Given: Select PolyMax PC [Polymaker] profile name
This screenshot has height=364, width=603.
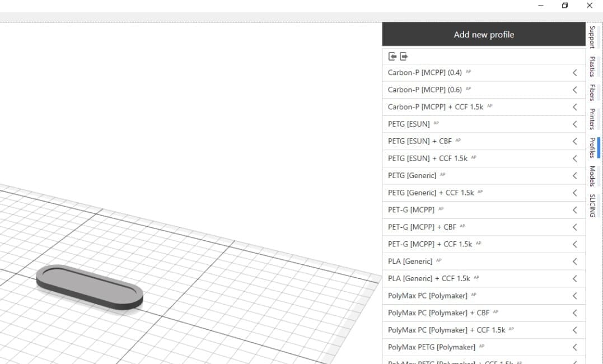Looking at the screenshot, I should 428,296.
